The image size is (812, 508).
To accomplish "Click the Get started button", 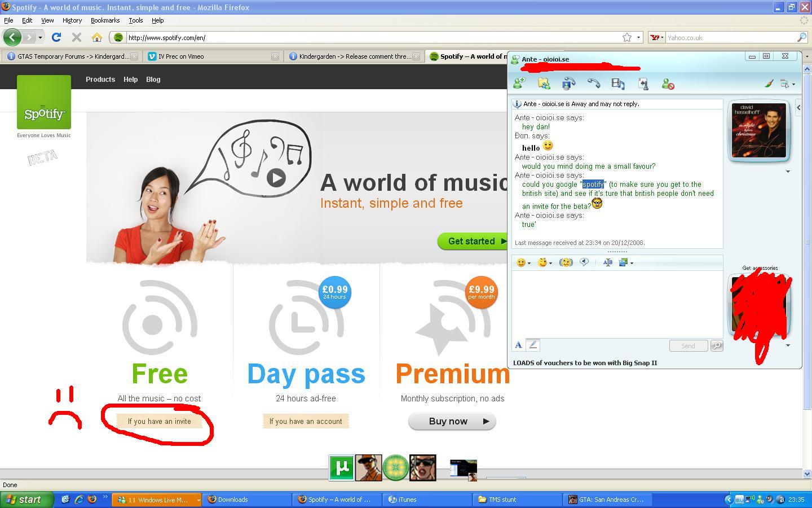I will (473, 241).
